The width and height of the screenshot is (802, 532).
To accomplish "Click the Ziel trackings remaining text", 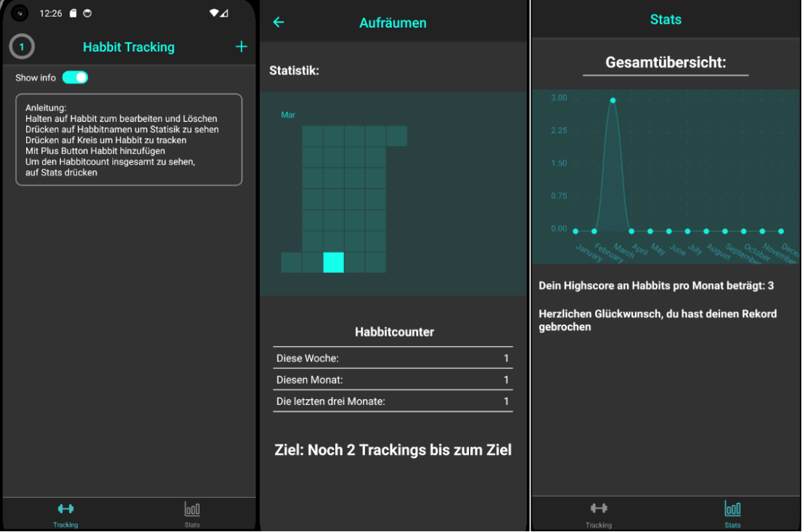I will pos(393,450).
